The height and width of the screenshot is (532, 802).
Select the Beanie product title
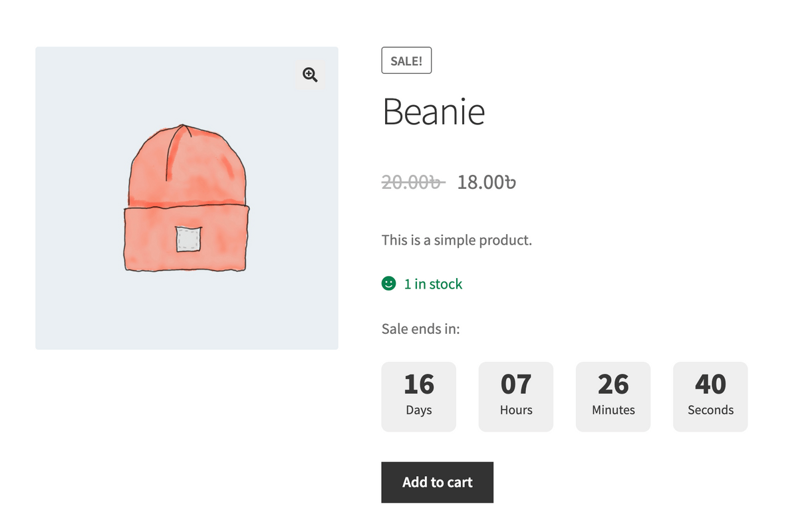(434, 112)
